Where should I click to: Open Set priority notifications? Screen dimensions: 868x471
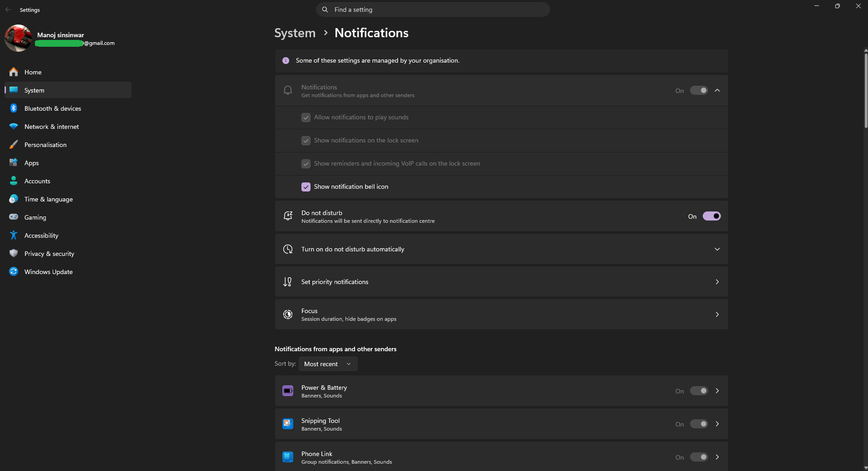(x=501, y=282)
